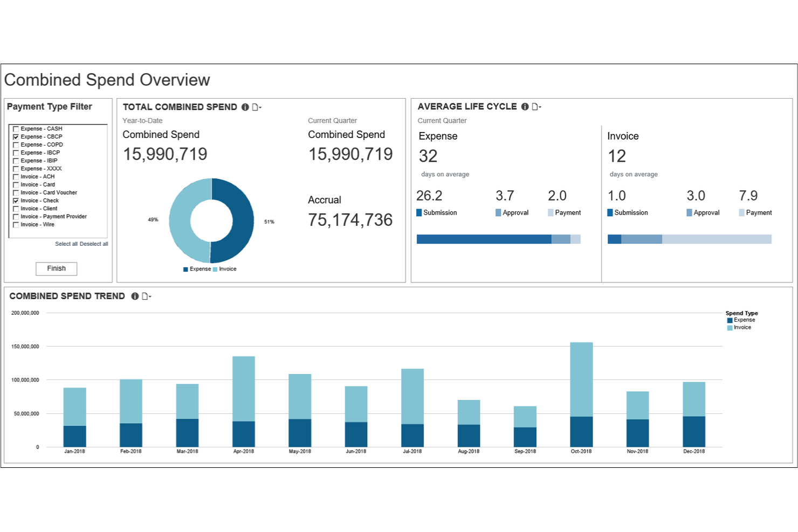The width and height of the screenshot is (798, 532).
Task: Switch focus to the Invoice life cycle section
Action: [622, 136]
